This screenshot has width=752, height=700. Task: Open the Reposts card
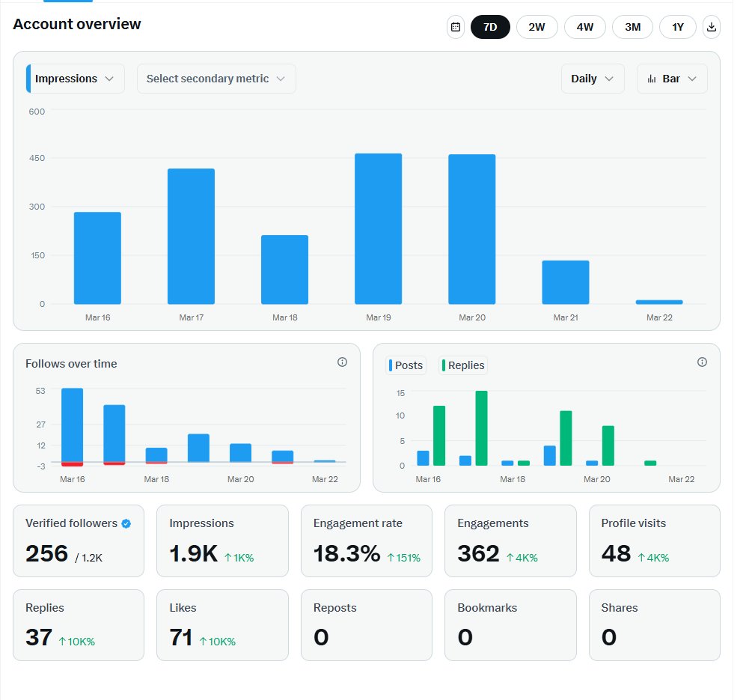click(x=367, y=625)
